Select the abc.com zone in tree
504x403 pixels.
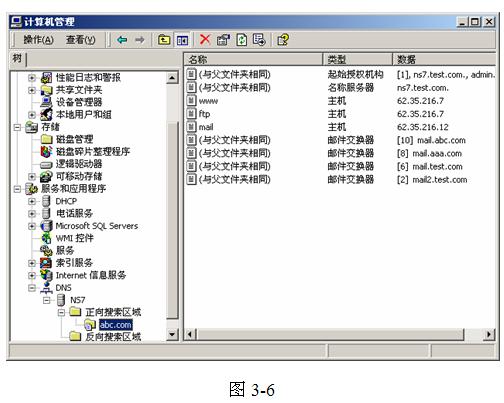tap(115, 325)
